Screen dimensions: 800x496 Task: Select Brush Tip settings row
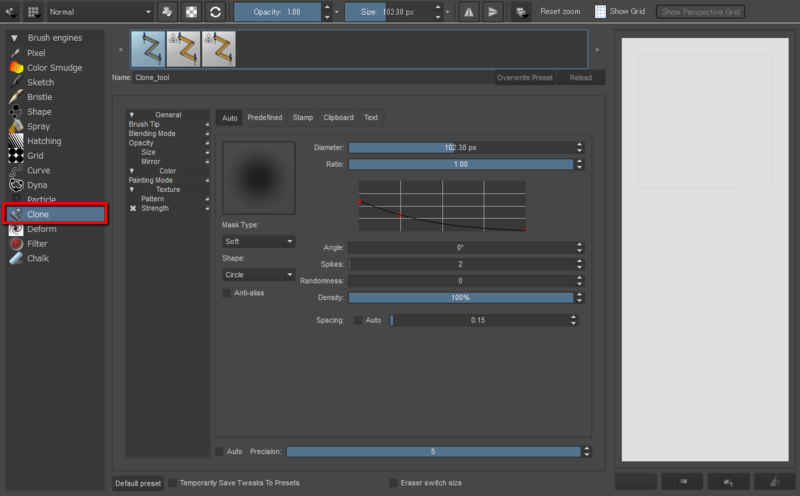click(x=168, y=124)
